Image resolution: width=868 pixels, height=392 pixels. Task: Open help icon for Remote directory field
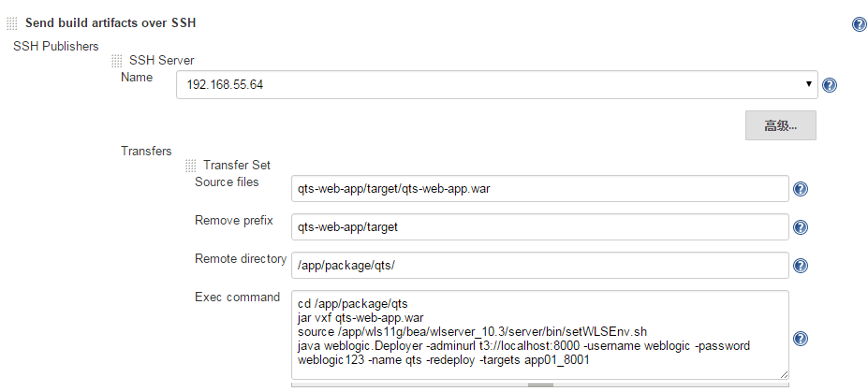click(800, 266)
